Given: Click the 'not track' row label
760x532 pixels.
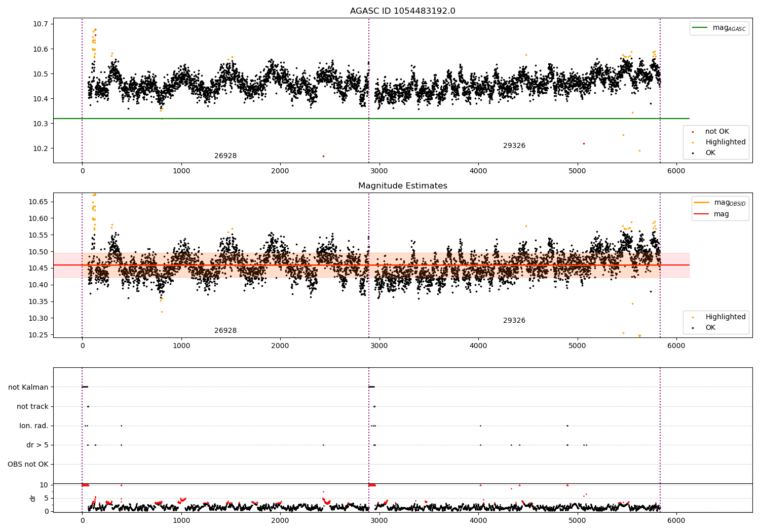Looking at the screenshot, I should (32, 406).
